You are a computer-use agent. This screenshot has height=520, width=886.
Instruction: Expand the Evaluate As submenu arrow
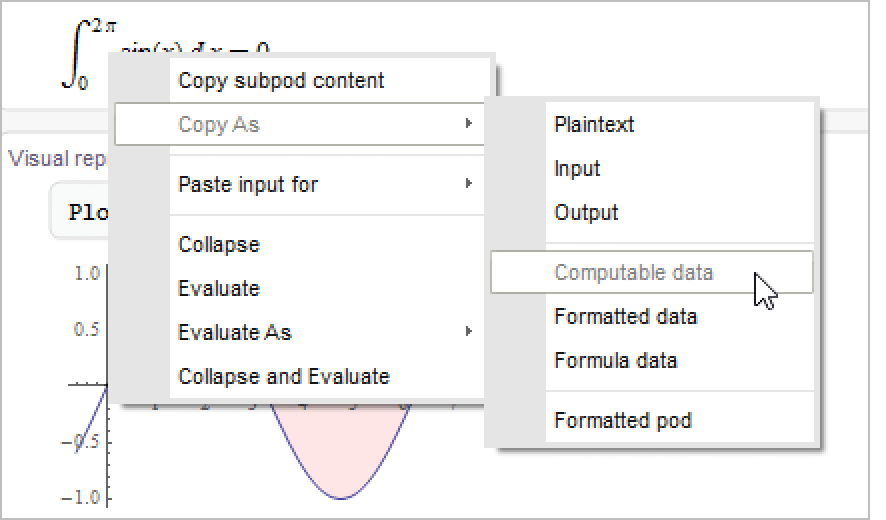point(468,333)
